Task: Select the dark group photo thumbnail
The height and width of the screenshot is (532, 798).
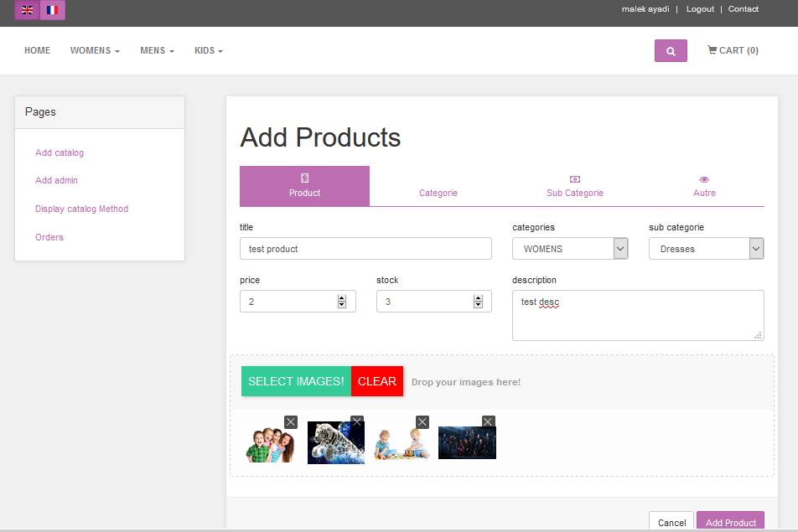Action: pyautogui.click(x=467, y=442)
